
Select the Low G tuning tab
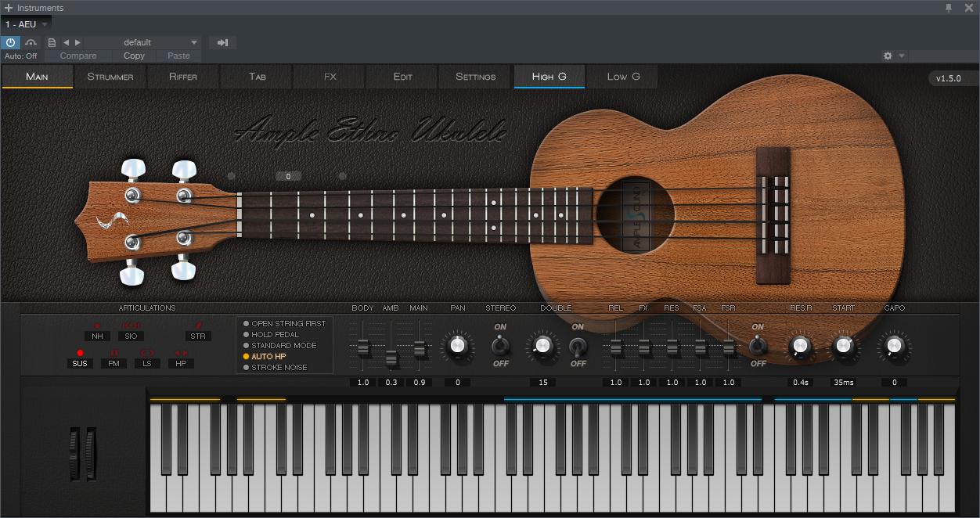coord(623,77)
